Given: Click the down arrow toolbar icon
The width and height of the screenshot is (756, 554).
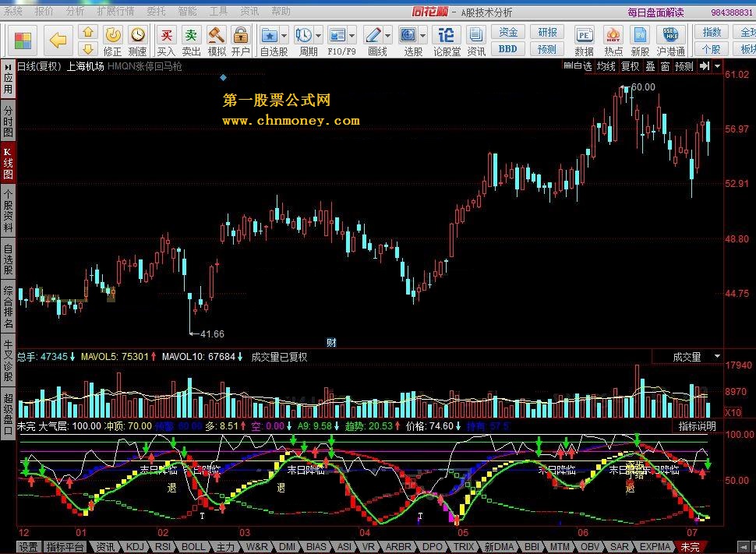Looking at the screenshot, I should click(88, 49).
